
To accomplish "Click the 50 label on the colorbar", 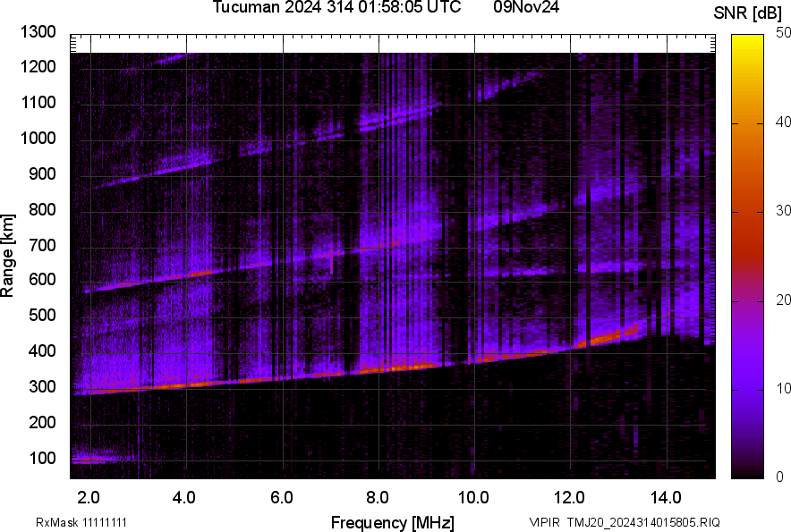I will pos(784,32).
